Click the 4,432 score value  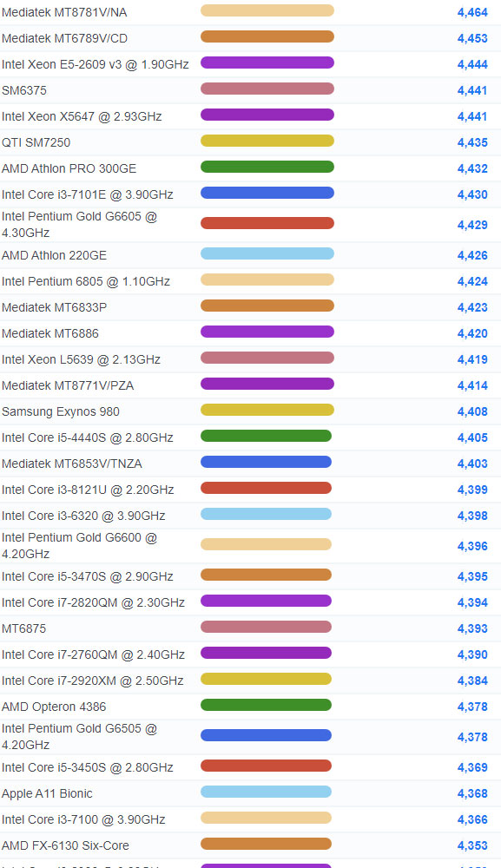tap(472, 168)
